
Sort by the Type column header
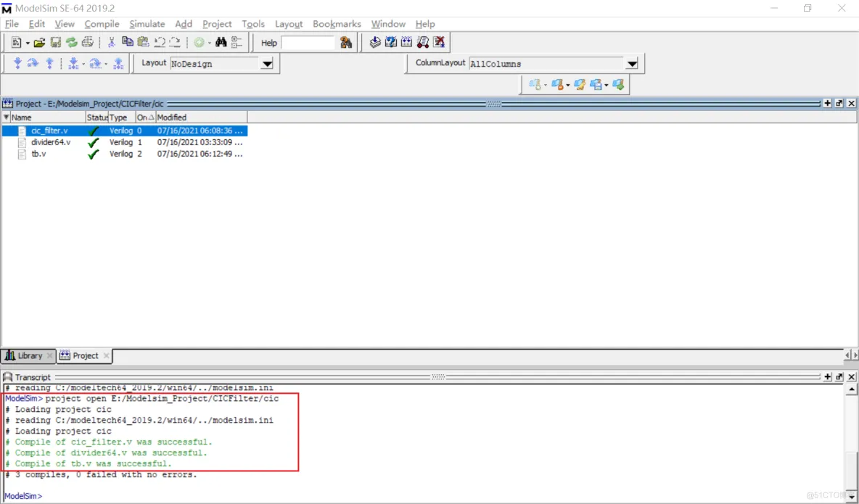122,117
